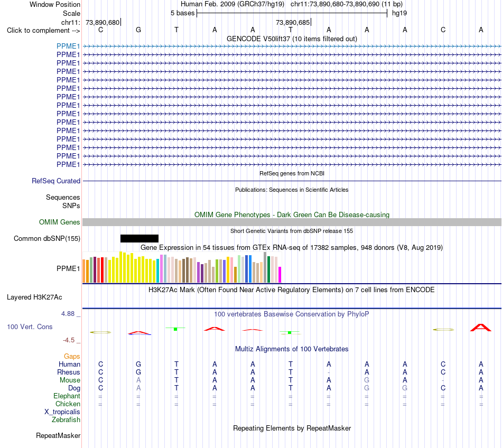Select the light-blue highlighted PPME1 transcript label
The height and width of the screenshot is (448, 502).
tap(68, 46)
